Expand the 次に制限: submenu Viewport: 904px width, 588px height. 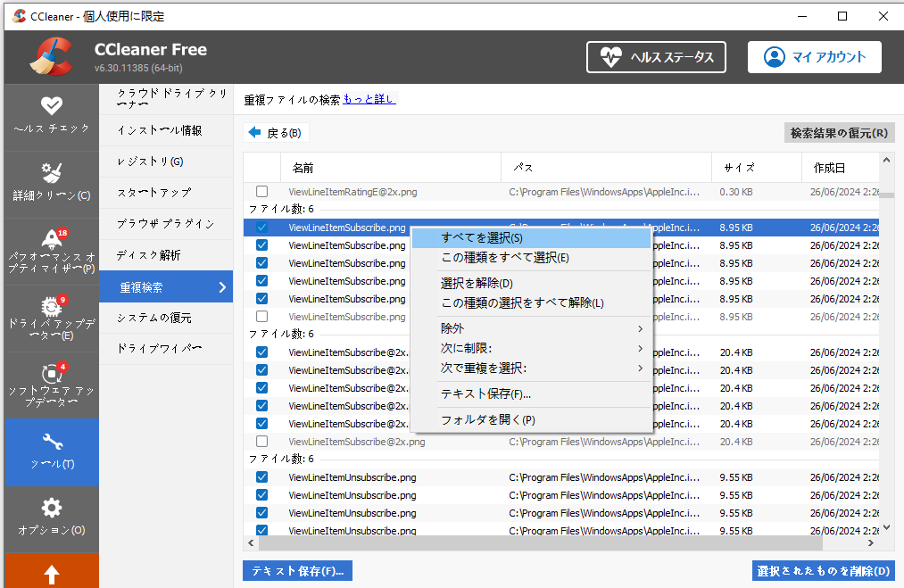532,348
